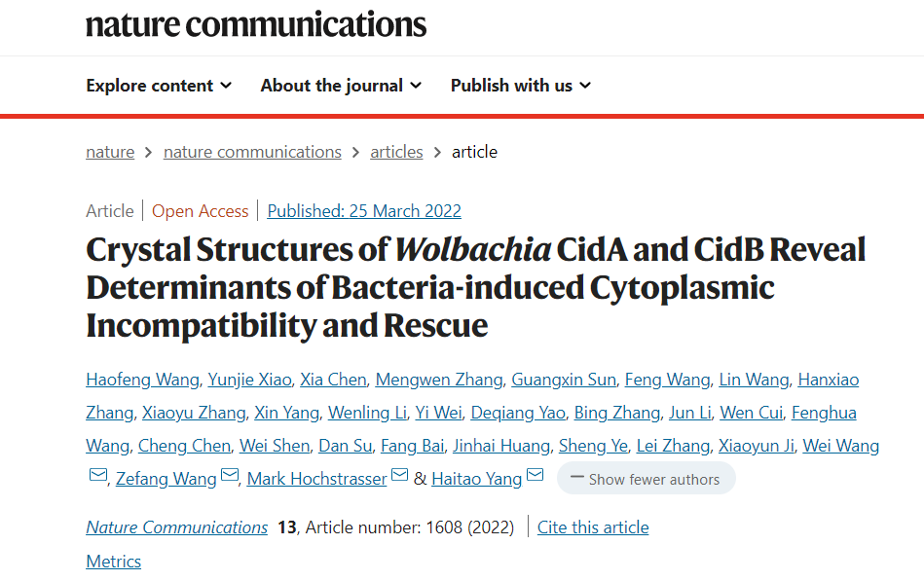Click envelope icon next to Wei Wang
Viewport: 924px width, 581px height.
coord(97,476)
